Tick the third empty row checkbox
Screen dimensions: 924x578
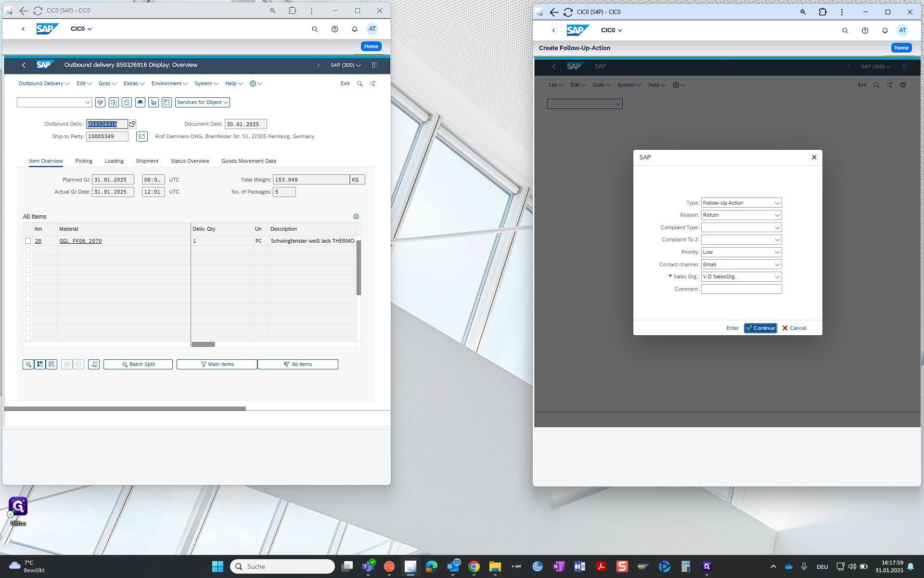28,270
